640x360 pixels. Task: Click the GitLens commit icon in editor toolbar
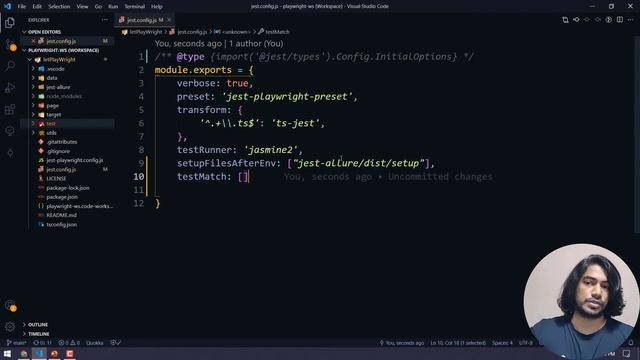576,20
